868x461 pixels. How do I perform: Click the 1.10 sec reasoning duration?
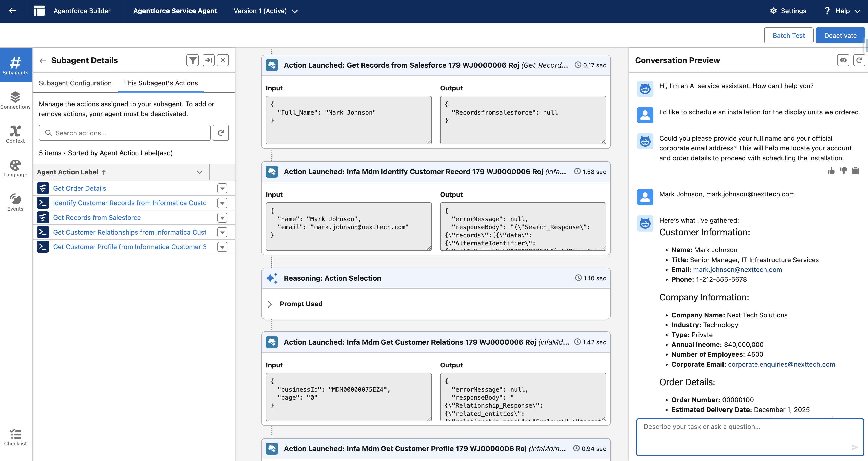pyautogui.click(x=595, y=278)
